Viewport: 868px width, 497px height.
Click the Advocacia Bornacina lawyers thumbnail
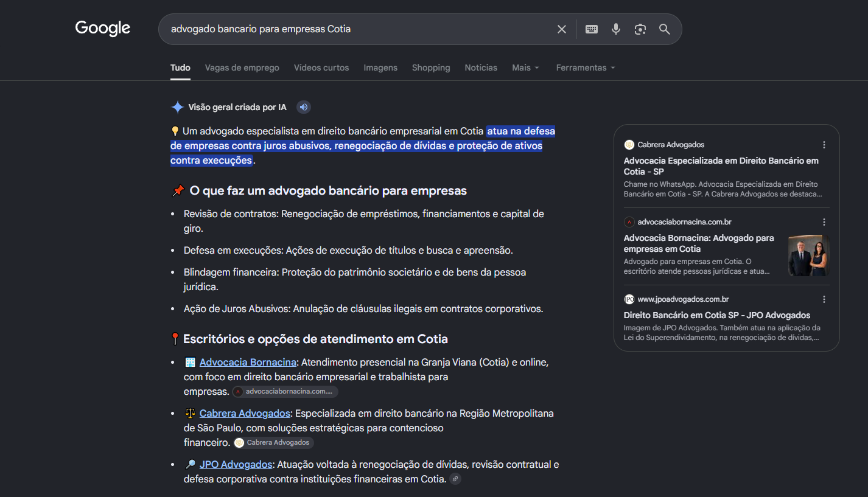click(x=809, y=255)
